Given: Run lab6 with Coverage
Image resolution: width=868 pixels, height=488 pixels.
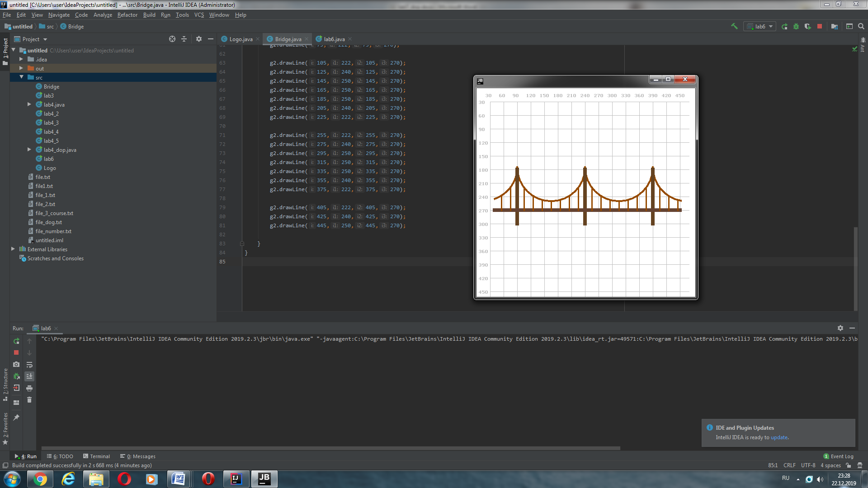Looking at the screenshot, I should point(808,27).
